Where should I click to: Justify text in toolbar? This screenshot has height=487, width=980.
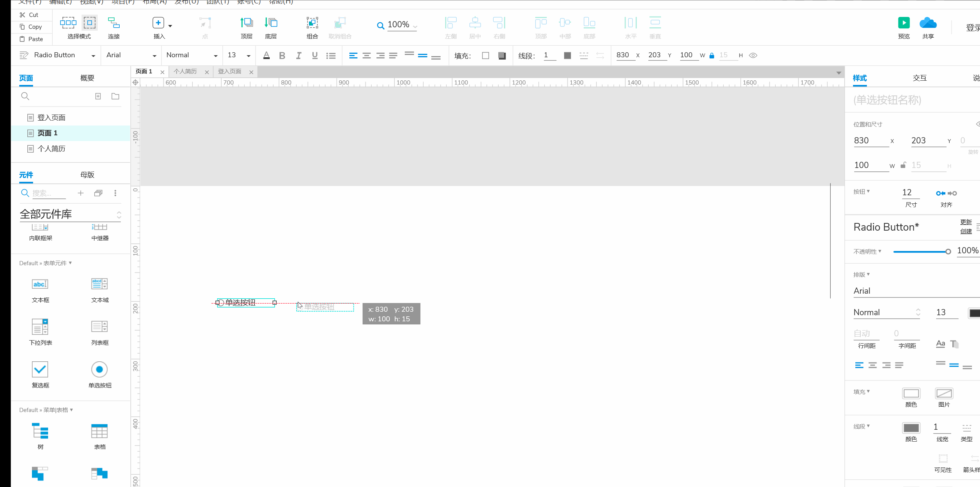[393, 56]
